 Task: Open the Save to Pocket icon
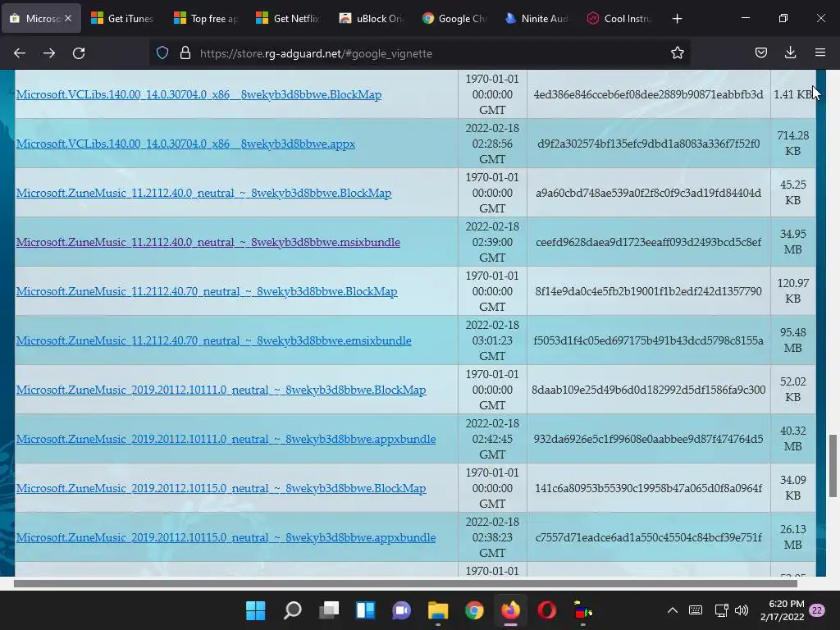[760, 53]
